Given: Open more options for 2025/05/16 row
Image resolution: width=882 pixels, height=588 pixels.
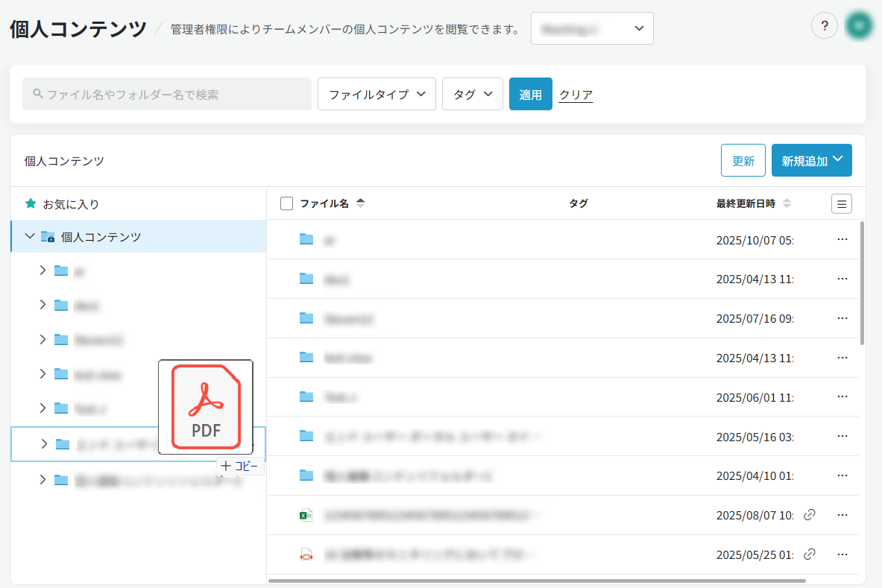Looking at the screenshot, I should (842, 436).
